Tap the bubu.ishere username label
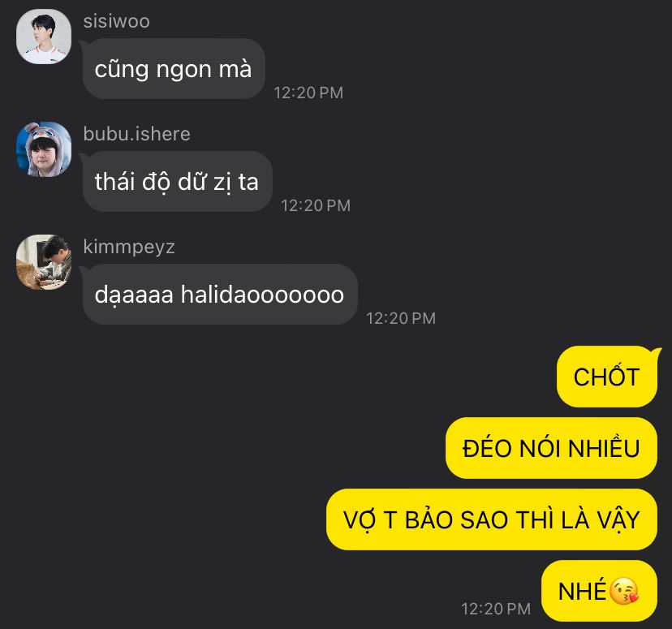 coord(136,134)
